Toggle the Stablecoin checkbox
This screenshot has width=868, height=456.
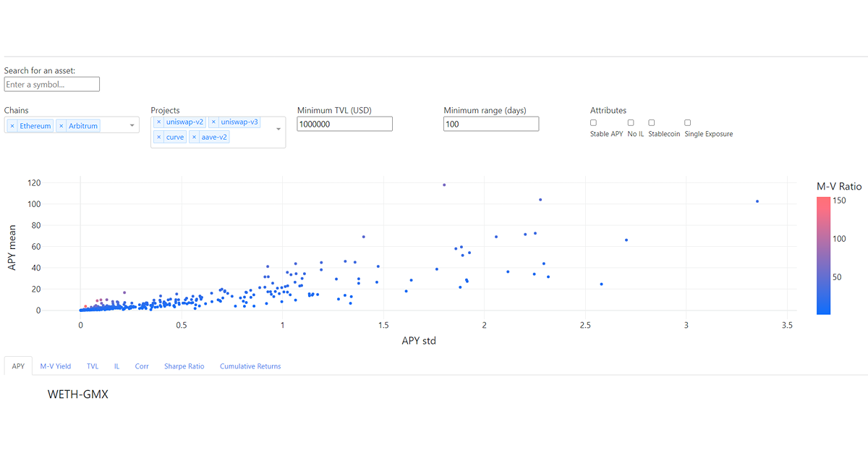[652, 123]
